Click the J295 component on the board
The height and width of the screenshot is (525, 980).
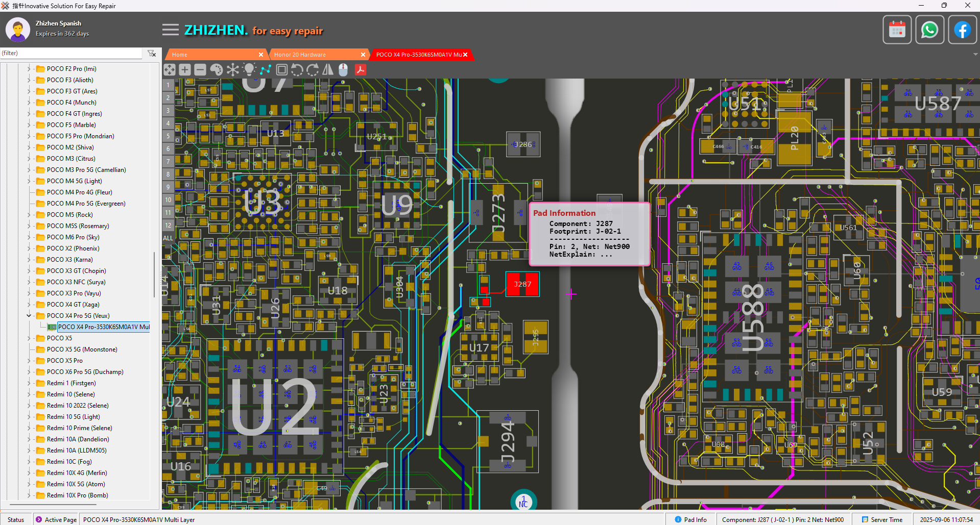pos(536,337)
